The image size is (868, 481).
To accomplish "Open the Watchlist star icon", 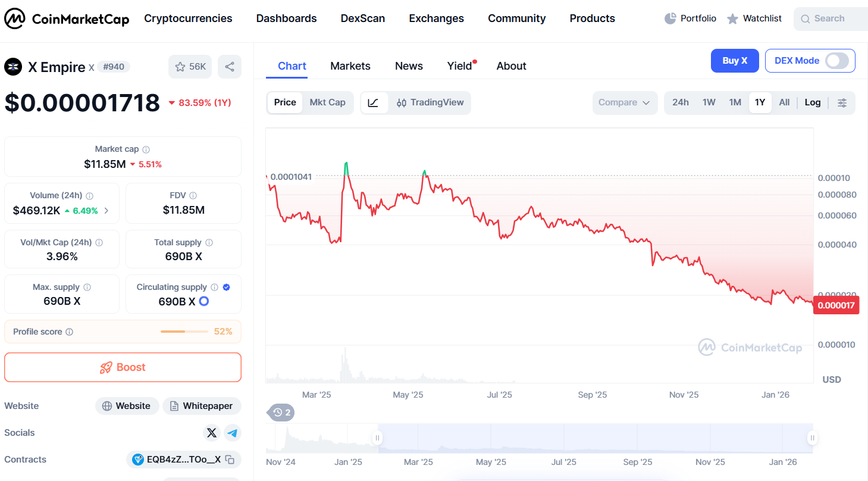I will [x=733, y=19].
